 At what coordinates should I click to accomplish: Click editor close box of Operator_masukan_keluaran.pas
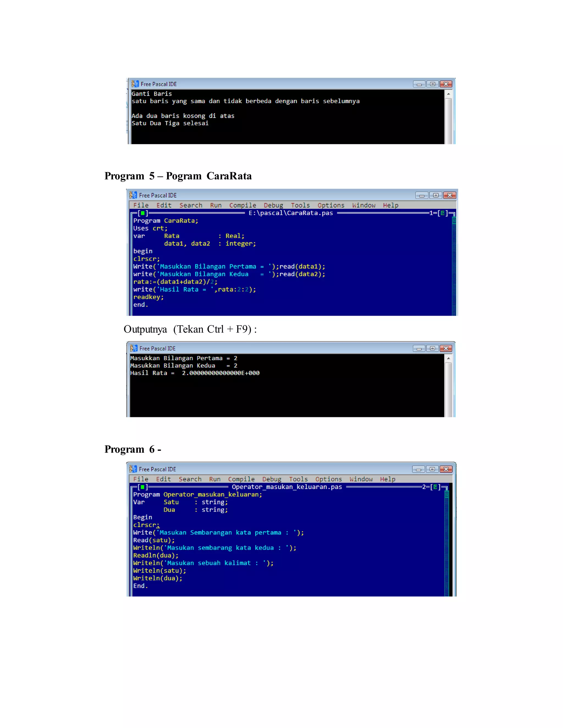[x=142, y=487]
